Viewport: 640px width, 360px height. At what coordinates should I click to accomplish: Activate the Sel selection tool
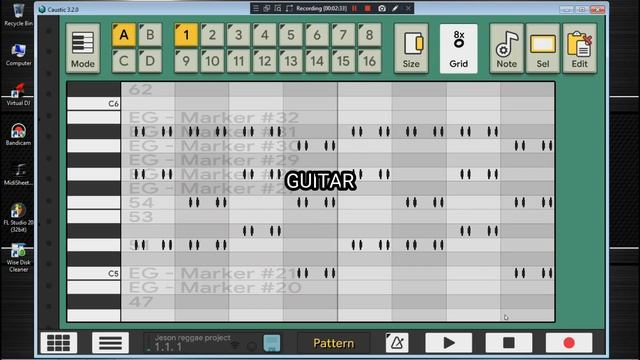pos(542,49)
